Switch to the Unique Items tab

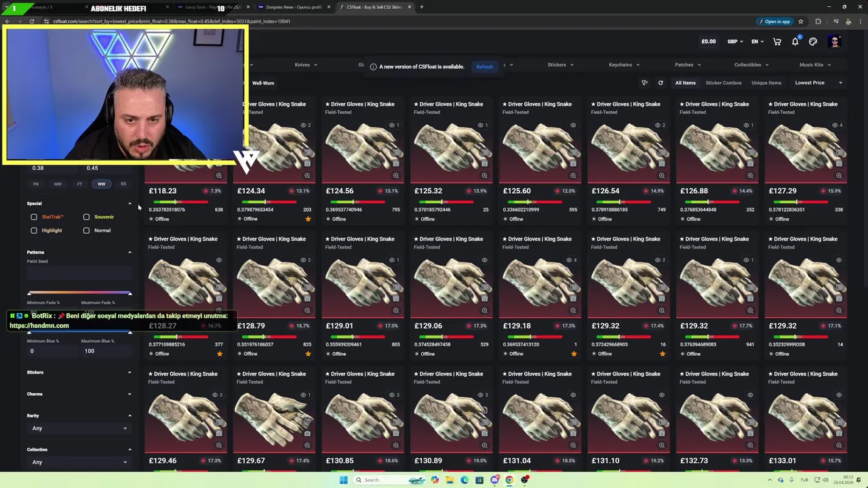tap(766, 83)
